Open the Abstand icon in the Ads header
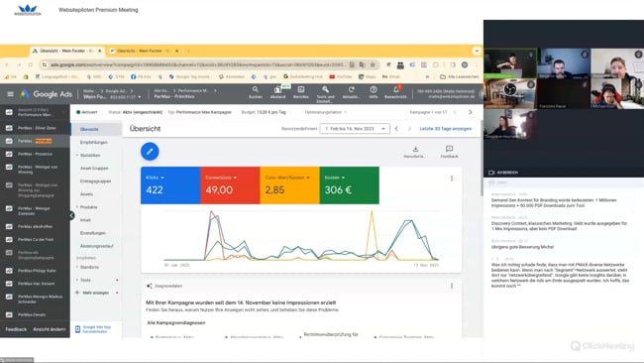This screenshot has height=363, width=644. tap(278, 92)
